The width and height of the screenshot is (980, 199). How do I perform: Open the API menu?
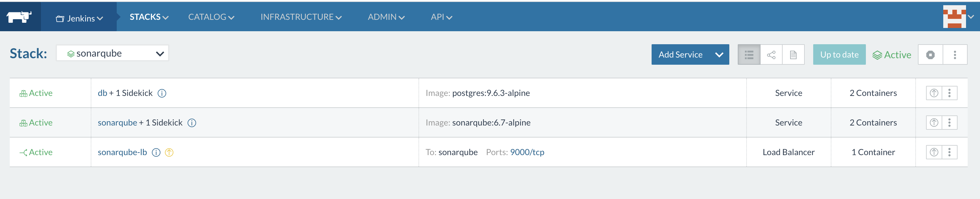(x=441, y=17)
